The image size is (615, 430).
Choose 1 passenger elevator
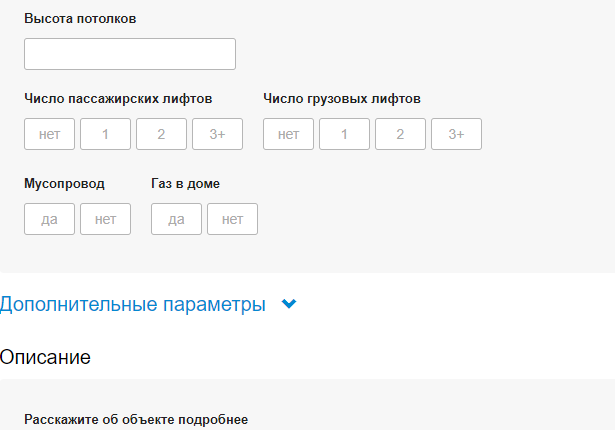coord(105,134)
